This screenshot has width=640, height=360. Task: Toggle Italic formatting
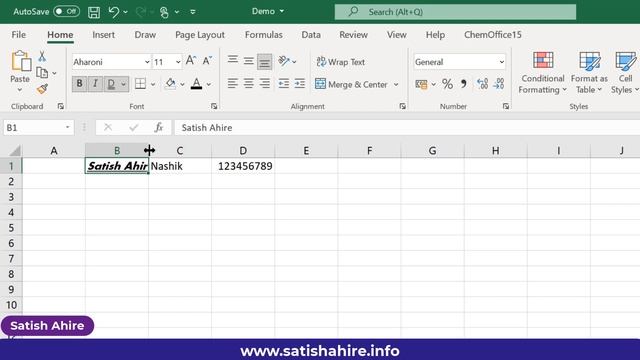tap(95, 84)
